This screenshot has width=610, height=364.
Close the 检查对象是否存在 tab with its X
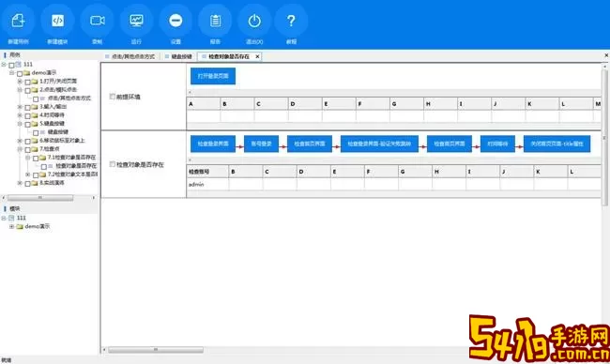coord(257,57)
